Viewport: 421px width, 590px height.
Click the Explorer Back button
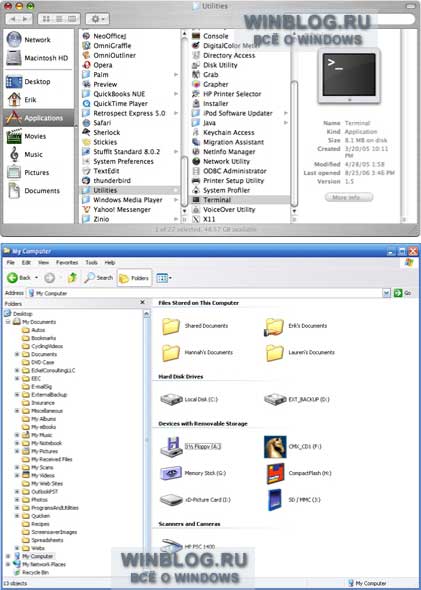click(19, 278)
